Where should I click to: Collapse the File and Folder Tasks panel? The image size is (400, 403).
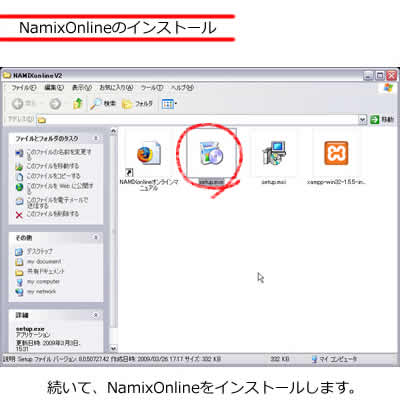[x=96, y=138]
